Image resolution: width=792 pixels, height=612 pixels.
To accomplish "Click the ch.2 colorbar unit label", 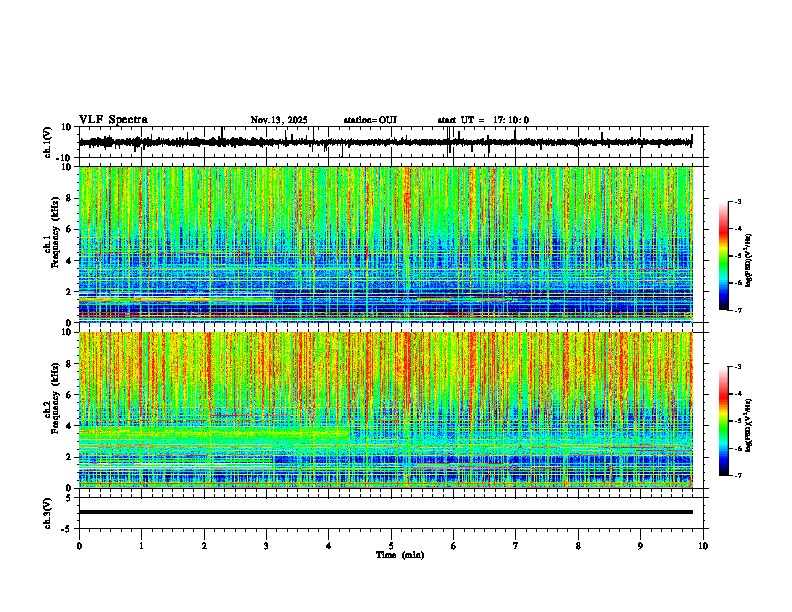I will (749, 426).
